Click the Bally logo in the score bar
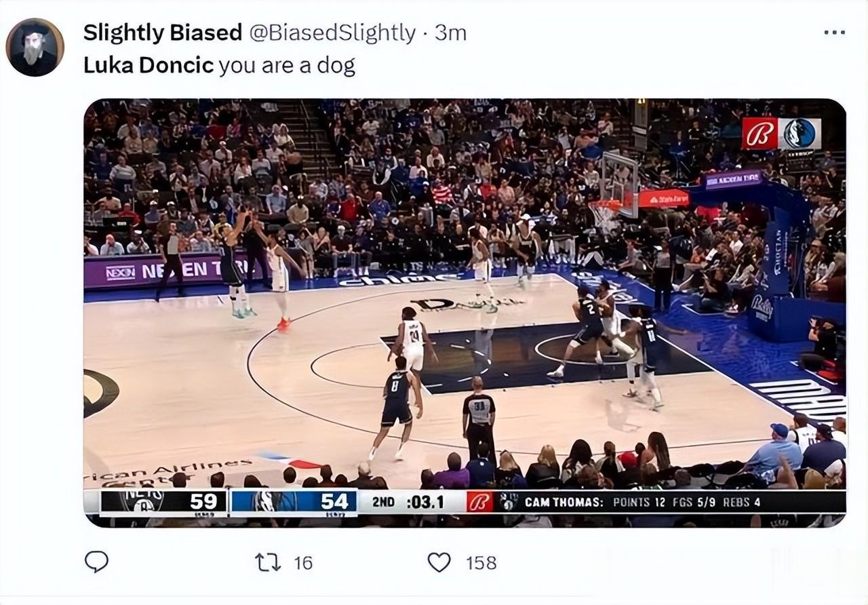 [479, 501]
